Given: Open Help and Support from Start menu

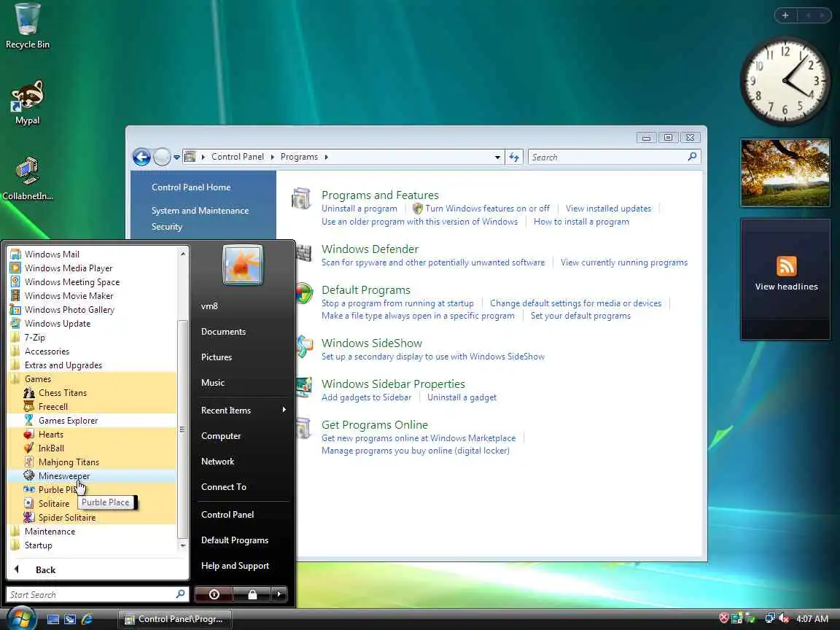Looking at the screenshot, I should pyautogui.click(x=235, y=566).
